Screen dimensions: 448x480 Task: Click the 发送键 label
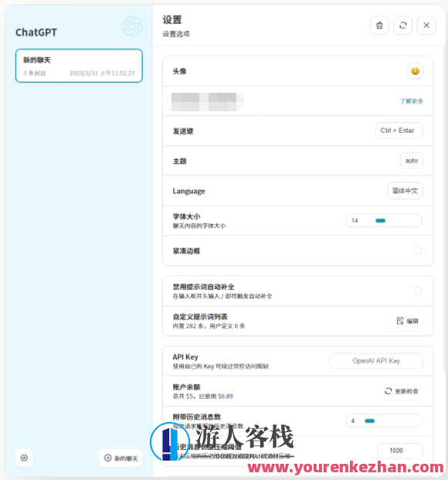coord(183,131)
